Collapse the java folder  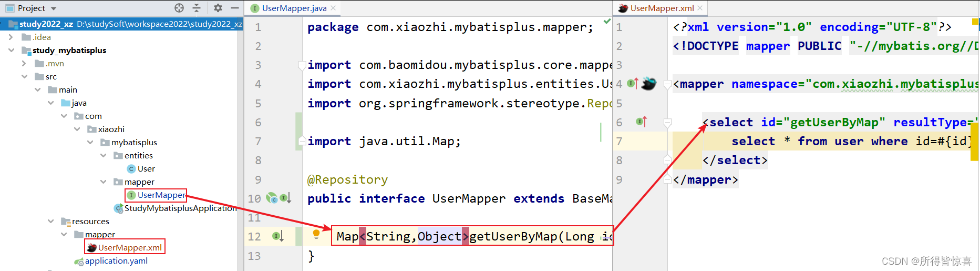coord(50,103)
